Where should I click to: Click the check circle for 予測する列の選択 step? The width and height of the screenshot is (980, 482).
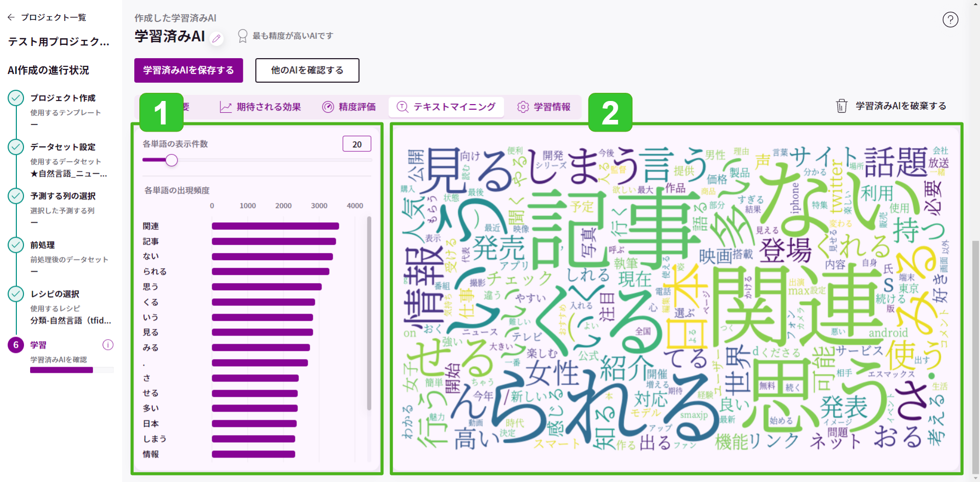coord(16,196)
